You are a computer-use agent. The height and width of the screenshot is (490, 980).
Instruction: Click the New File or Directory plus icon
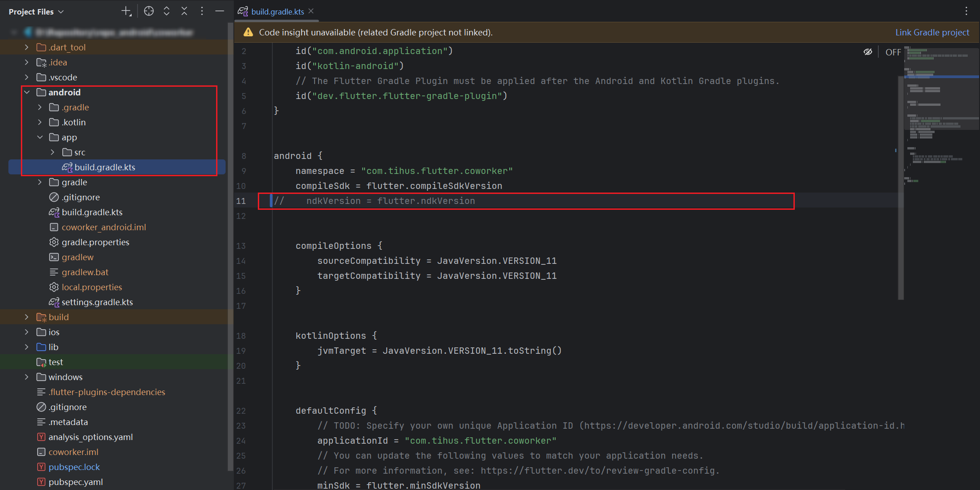coord(127,11)
